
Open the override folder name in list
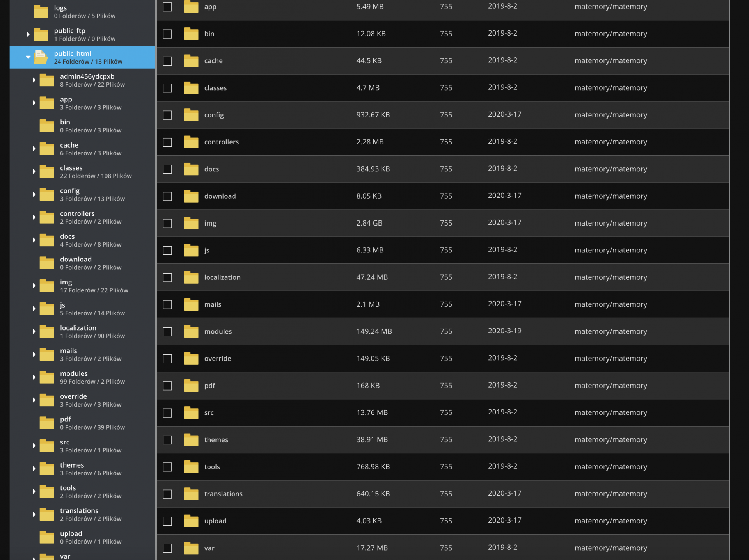pos(217,359)
